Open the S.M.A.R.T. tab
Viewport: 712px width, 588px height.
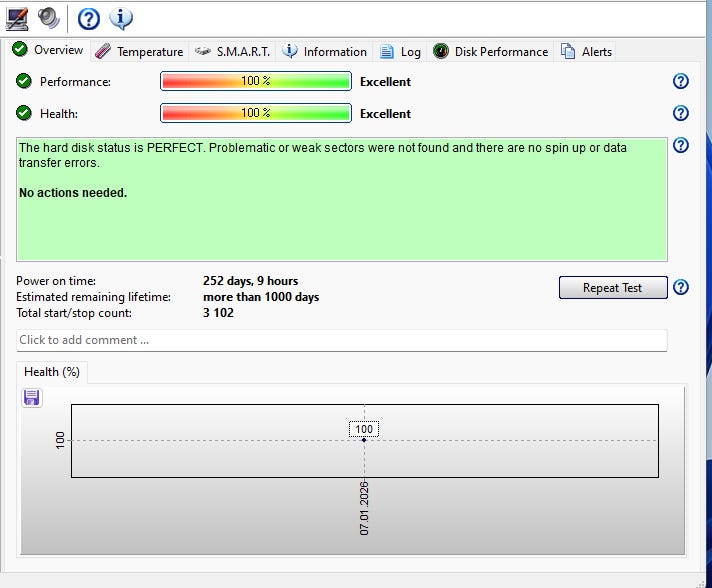pos(232,51)
